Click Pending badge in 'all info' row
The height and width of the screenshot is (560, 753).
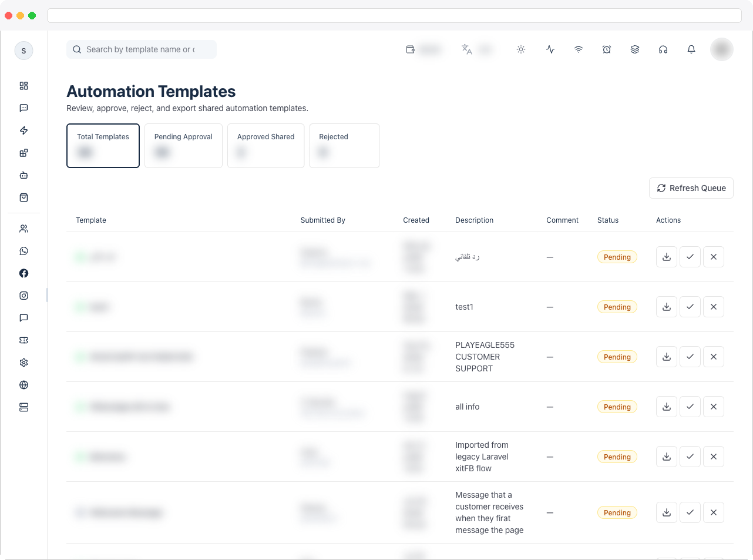click(x=617, y=407)
